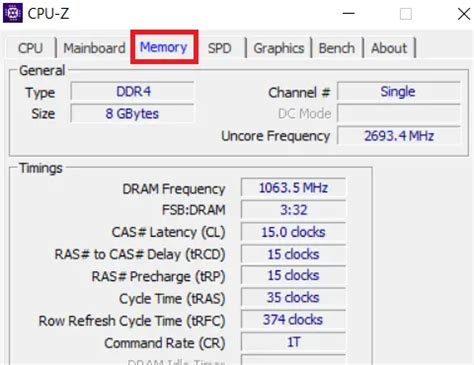Click the Size label in General
Screen dimensions: 474x365
43,114
